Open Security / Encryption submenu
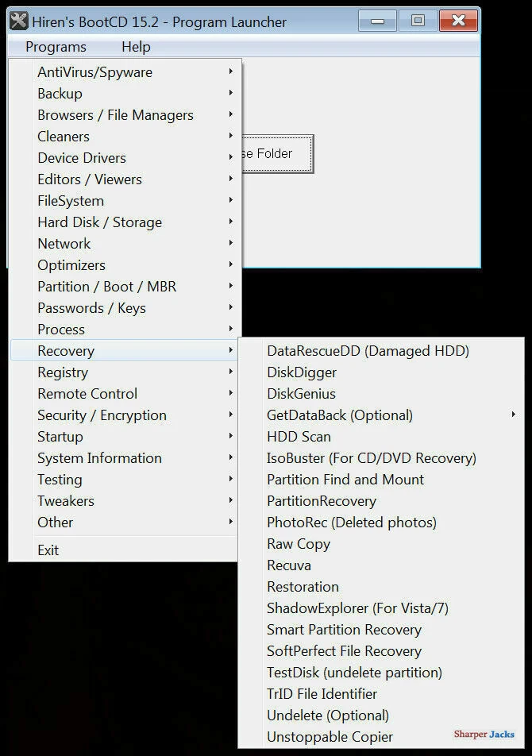 (x=125, y=415)
